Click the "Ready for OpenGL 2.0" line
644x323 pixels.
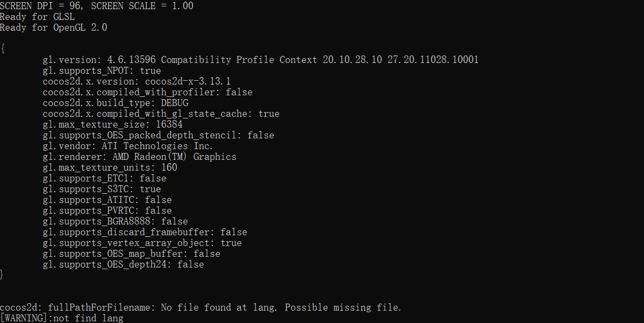(x=53, y=27)
